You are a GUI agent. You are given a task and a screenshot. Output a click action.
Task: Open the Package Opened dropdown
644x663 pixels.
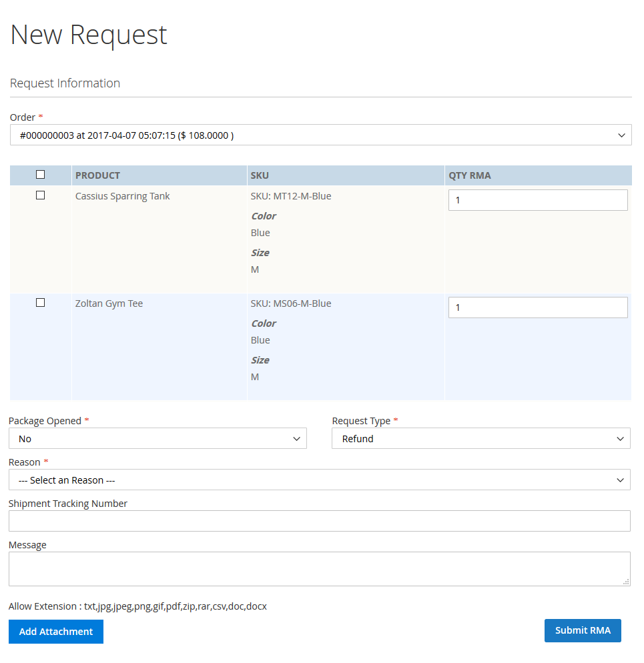[157, 438]
